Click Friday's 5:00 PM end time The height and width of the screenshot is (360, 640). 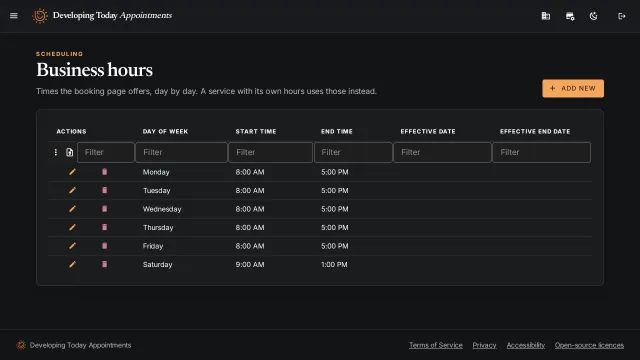(335, 246)
